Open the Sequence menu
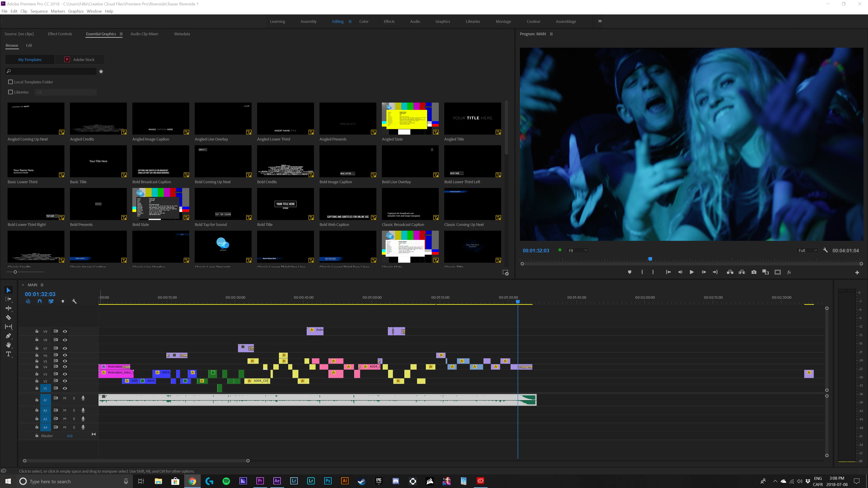Viewport: 868px width, 488px height. [x=39, y=11]
